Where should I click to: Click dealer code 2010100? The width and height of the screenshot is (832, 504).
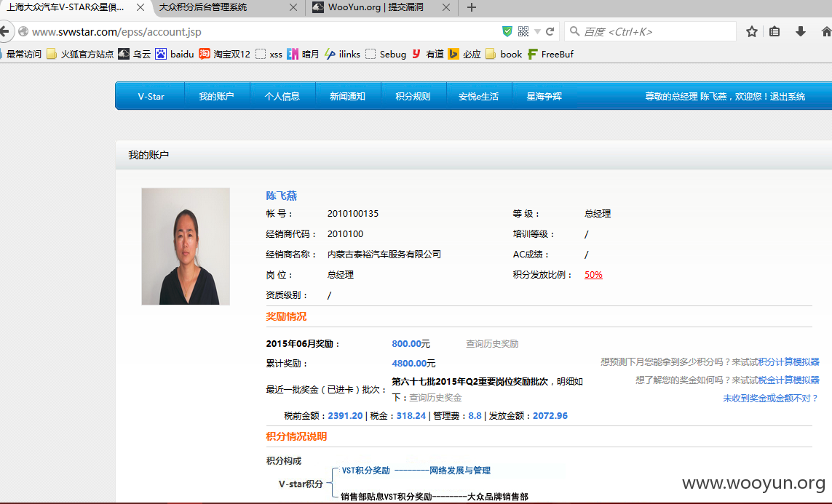click(x=346, y=233)
